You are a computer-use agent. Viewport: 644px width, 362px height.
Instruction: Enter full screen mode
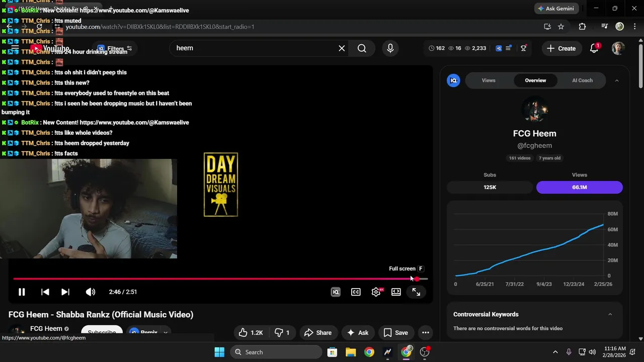tap(416, 292)
